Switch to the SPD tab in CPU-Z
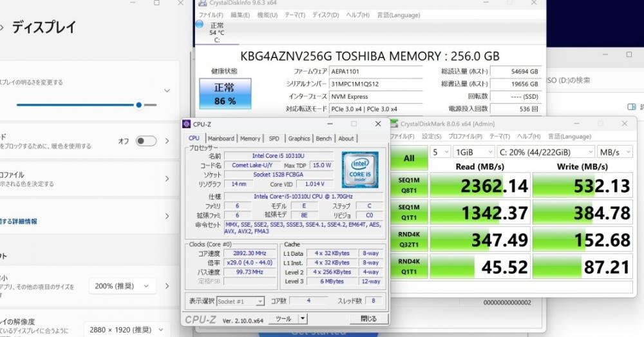This screenshot has height=337, width=644. (x=274, y=139)
